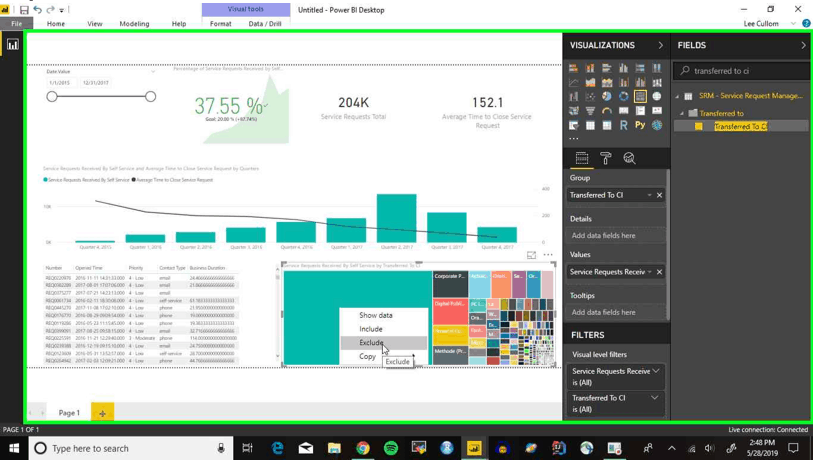Select the Clustered column chart visualization

pyautogui.click(x=623, y=68)
